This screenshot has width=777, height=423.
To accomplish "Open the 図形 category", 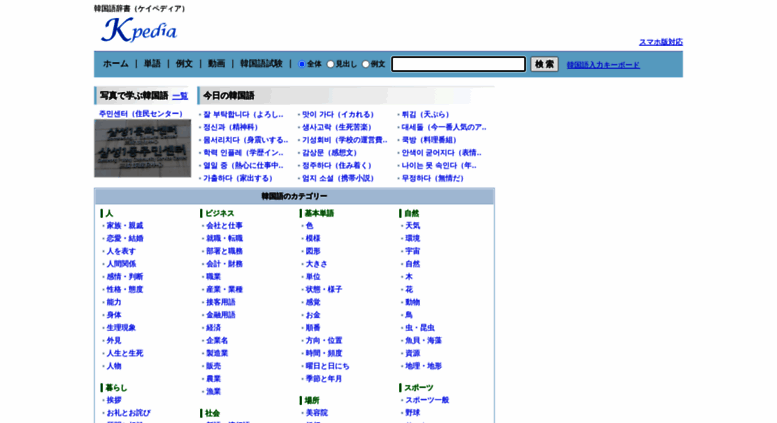I will [313, 252].
